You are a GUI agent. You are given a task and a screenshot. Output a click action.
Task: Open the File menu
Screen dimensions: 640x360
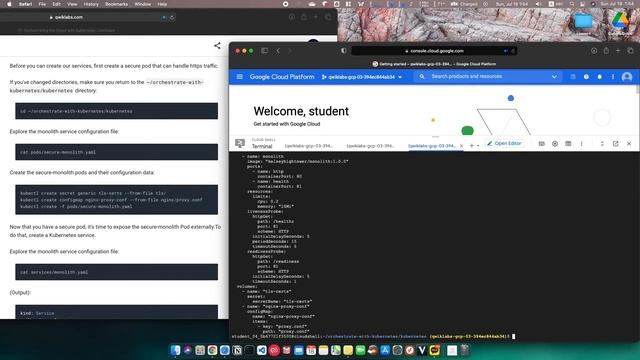[x=42, y=4]
